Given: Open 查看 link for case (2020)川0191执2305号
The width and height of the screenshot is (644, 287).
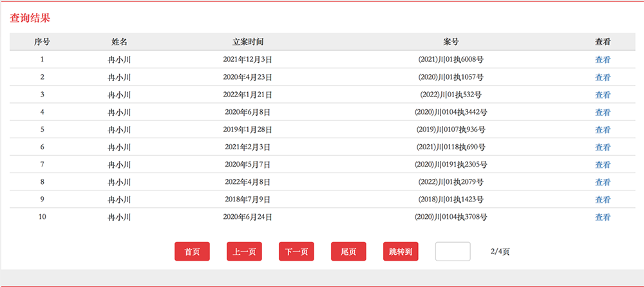Looking at the screenshot, I should pyautogui.click(x=603, y=165).
